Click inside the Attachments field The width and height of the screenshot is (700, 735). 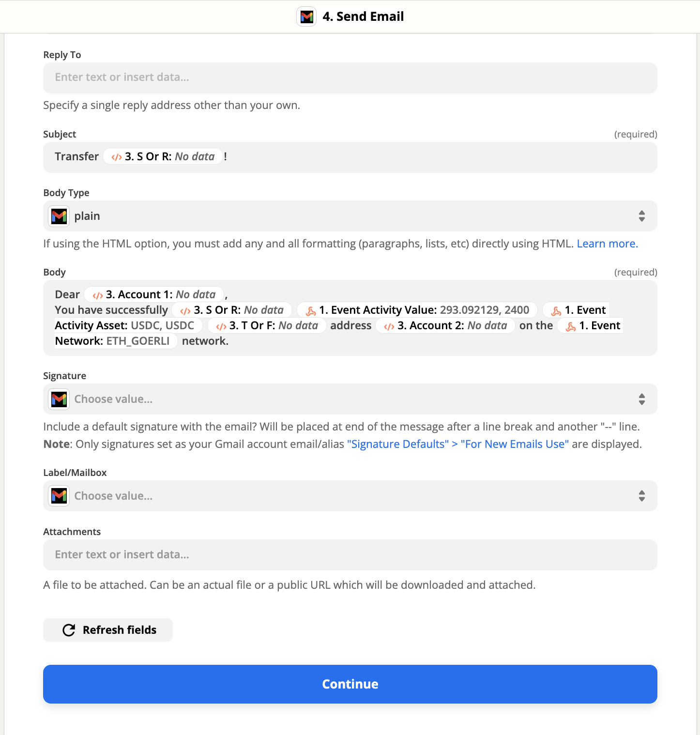point(350,554)
